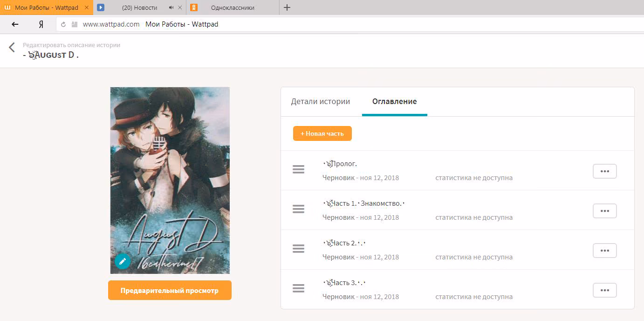644x321 pixels.
Task: Reload the page with refresh icon
Action: (x=63, y=24)
